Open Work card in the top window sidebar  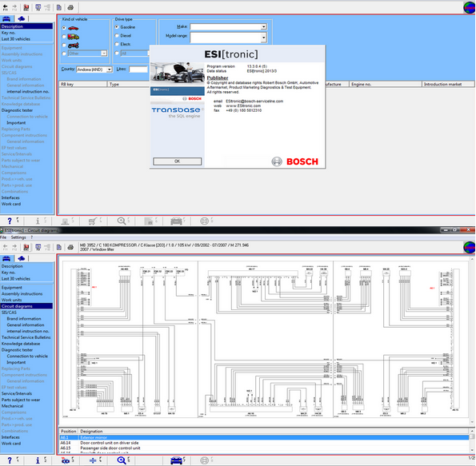point(11,204)
